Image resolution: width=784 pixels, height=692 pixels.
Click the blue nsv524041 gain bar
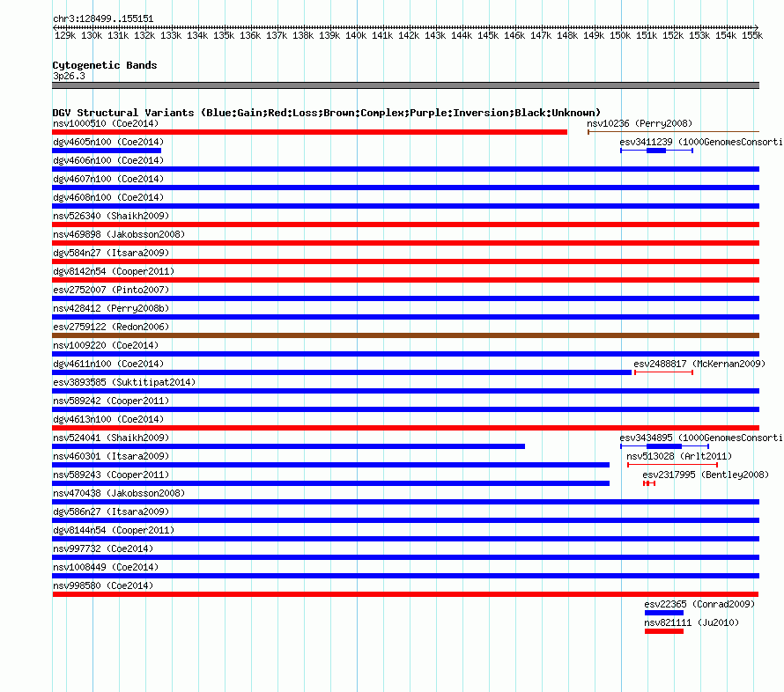289,446
